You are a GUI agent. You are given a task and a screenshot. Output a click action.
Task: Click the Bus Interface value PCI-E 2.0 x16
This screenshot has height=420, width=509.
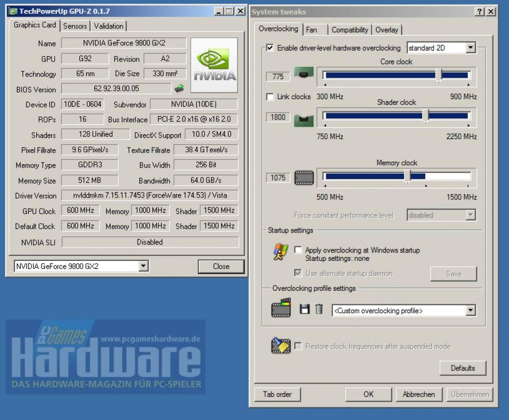pyautogui.click(x=194, y=119)
